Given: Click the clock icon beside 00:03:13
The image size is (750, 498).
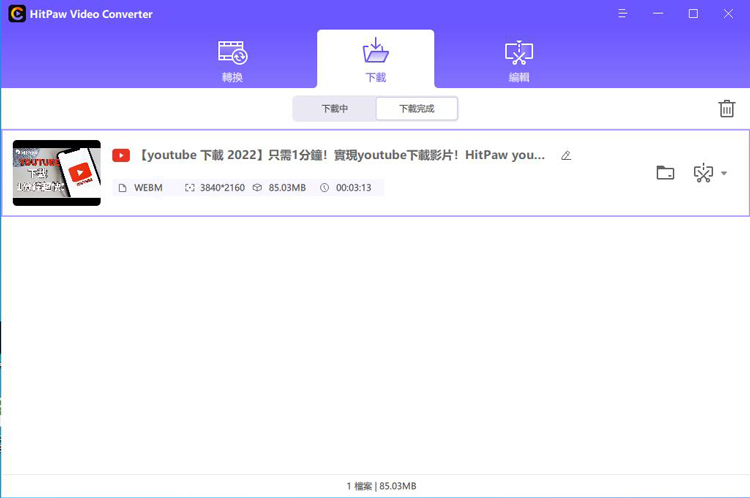Looking at the screenshot, I should point(324,188).
